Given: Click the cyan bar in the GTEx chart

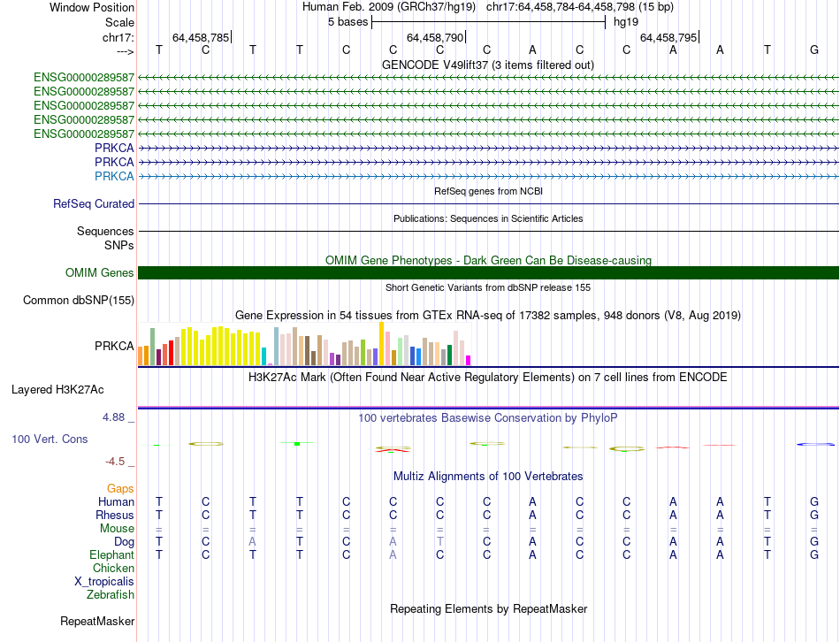Looking at the screenshot, I should tap(263, 356).
